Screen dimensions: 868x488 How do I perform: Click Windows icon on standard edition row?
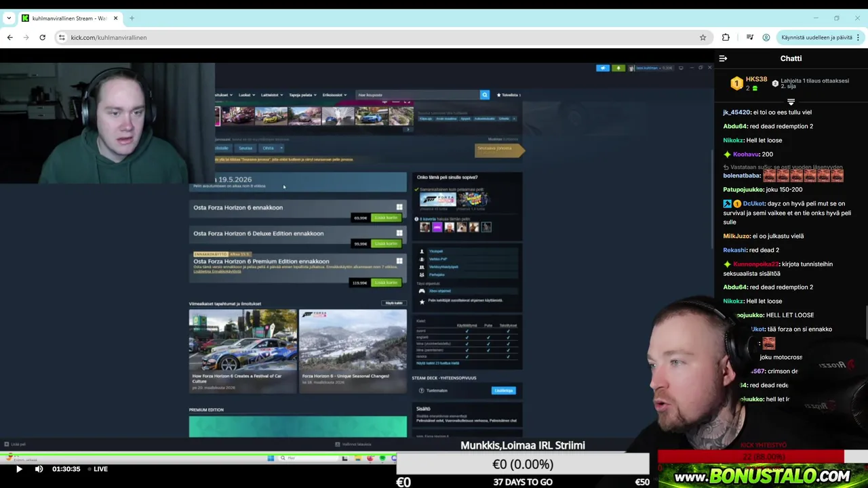pyautogui.click(x=399, y=207)
